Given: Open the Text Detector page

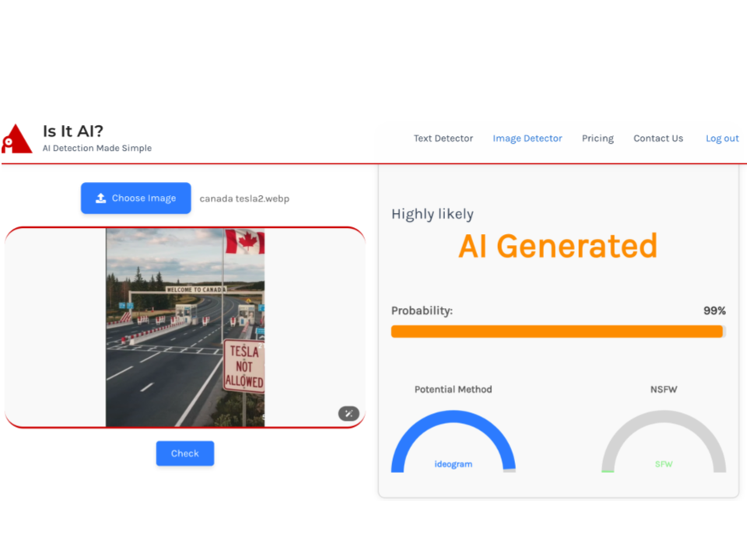Looking at the screenshot, I should point(443,138).
